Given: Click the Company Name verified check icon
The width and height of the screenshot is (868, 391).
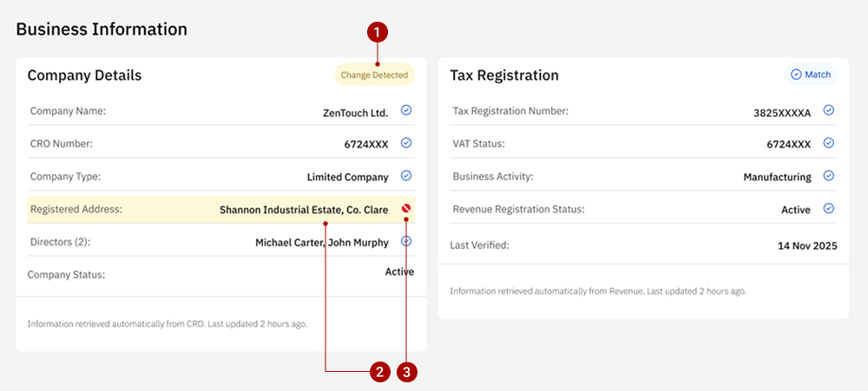Looking at the screenshot, I should pos(406,110).
